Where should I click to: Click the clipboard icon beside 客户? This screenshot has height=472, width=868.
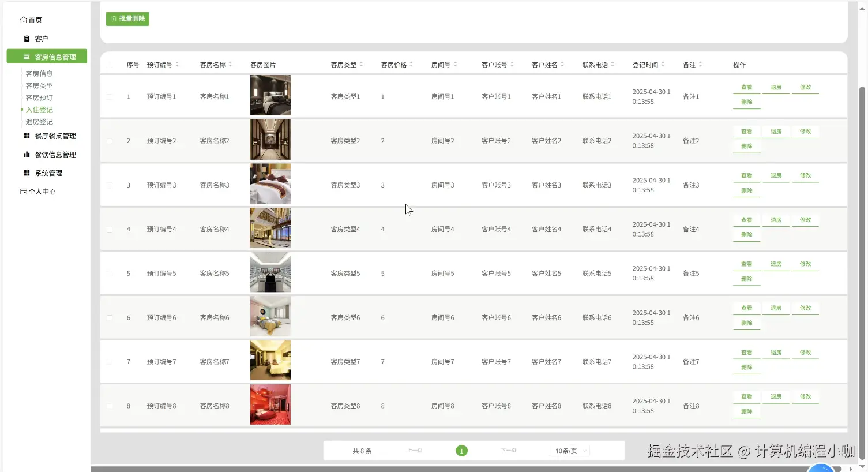[27, 39]
